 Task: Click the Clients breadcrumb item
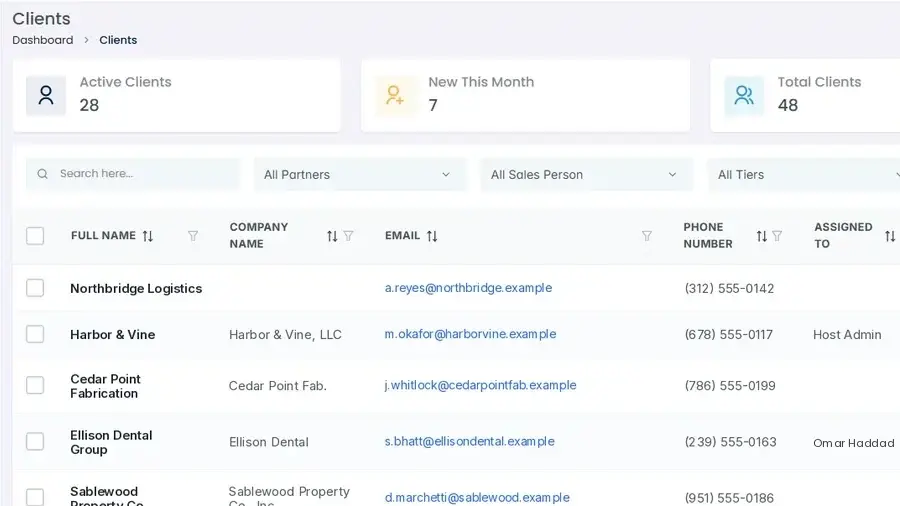coord(118,40)
